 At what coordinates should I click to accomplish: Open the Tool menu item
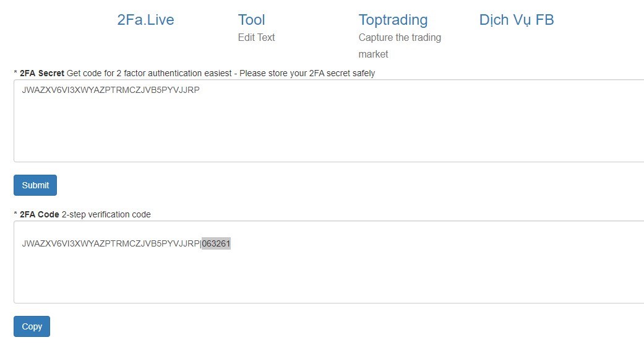pos(251,20)
